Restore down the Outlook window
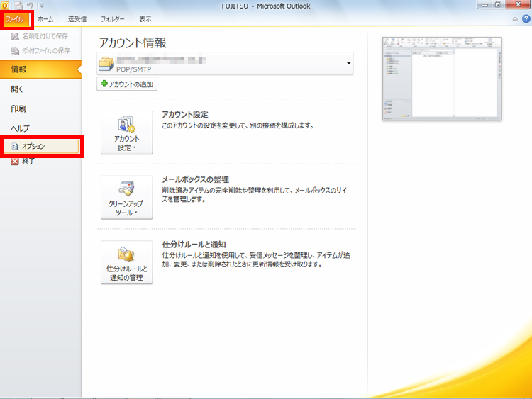 [498, 5]
